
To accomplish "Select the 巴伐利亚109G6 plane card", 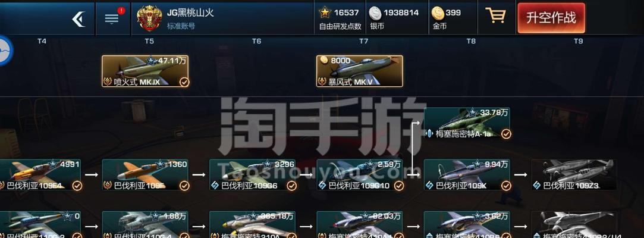I will click(x=252, y=175).
